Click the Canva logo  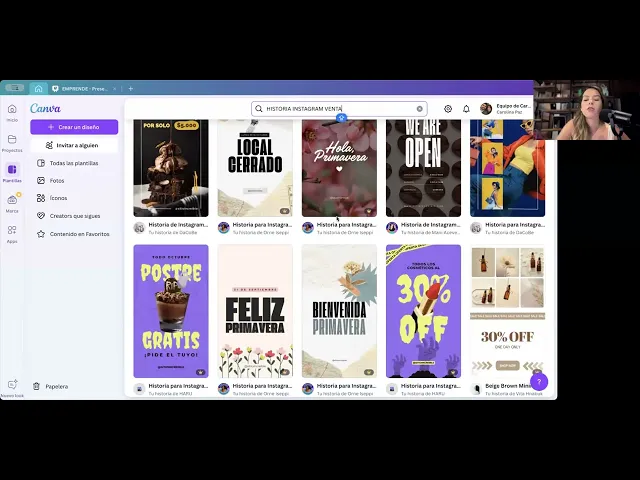coord(45,108)
